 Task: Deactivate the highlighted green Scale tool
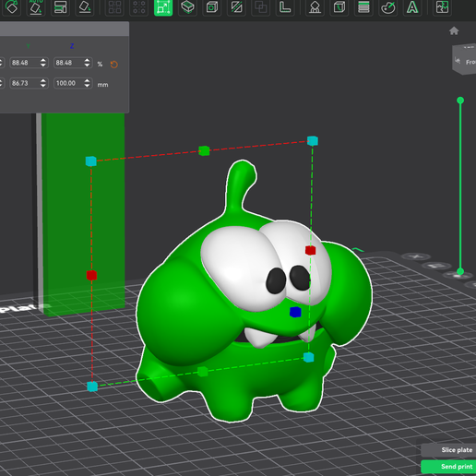click(163, 7)
